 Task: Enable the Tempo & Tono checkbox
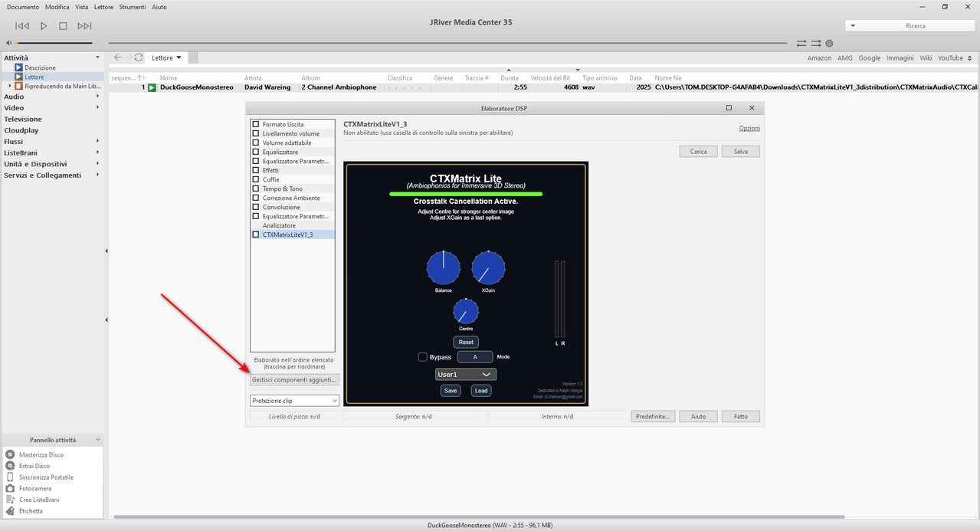pyautogui.click(x=256, y=188)
